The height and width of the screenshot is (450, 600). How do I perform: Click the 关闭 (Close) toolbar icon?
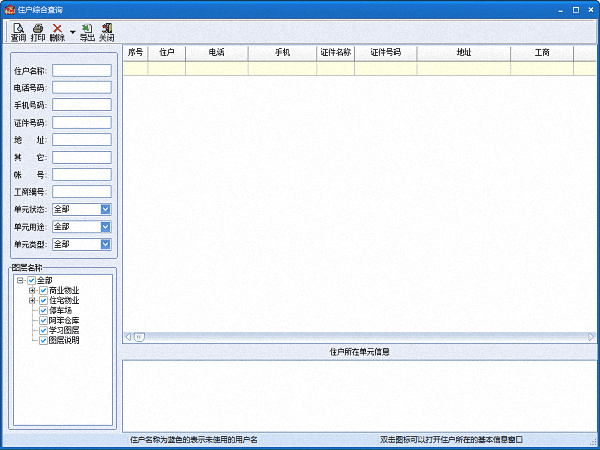pyautogui.click(x=107, y=32)
